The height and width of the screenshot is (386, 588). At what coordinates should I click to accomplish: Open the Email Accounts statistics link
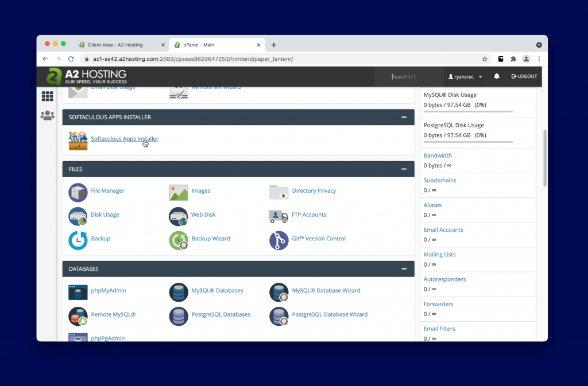click(443, 230)
